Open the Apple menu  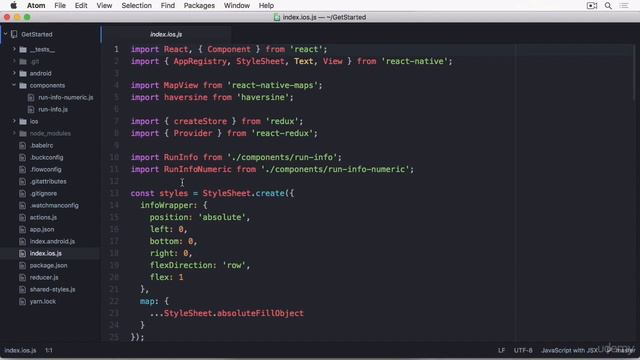point(13,5)
